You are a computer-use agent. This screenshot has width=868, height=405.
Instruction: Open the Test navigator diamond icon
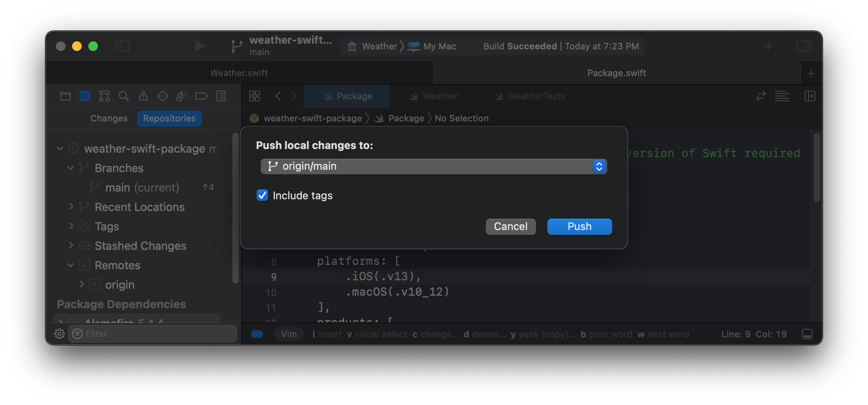[163, 96]
